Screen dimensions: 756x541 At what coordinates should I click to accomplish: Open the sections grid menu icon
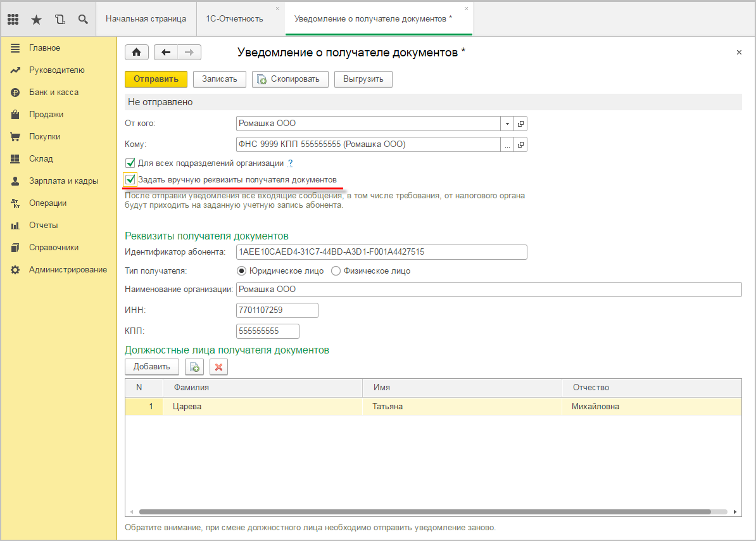tap(13, 19)
